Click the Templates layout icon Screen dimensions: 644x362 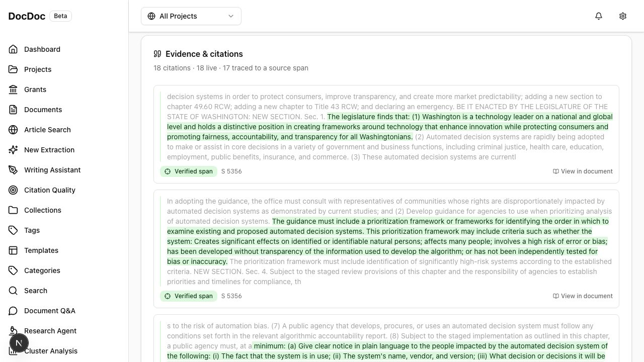click(13, 250)
